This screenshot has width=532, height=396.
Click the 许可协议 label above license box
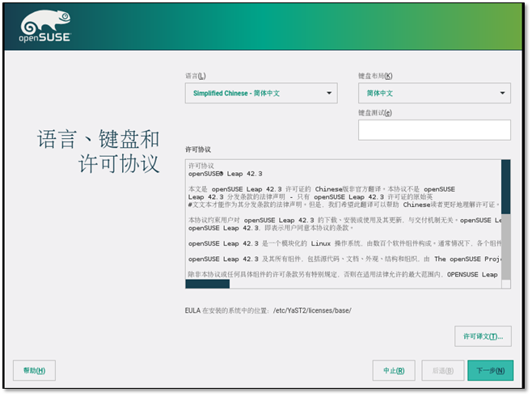[198, 150]
